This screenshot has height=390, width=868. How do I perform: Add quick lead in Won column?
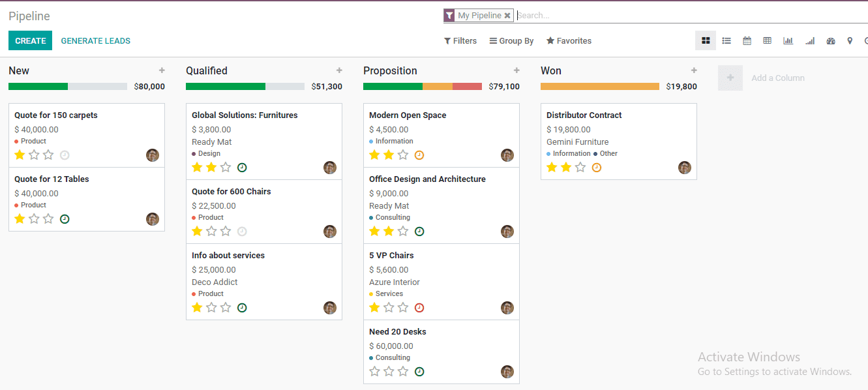pyautogui.click(x=694, y=70)
